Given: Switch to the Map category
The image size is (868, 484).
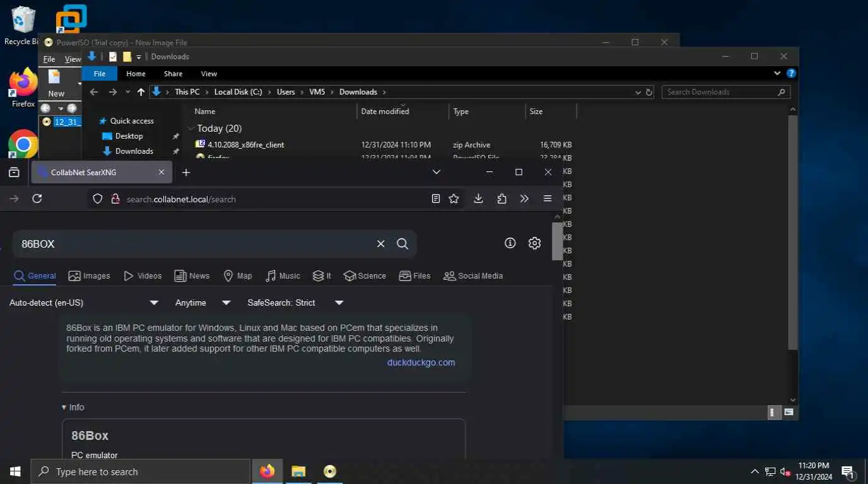Looking at the screenshot, I should pyautogui.click(x=238, y=276).
